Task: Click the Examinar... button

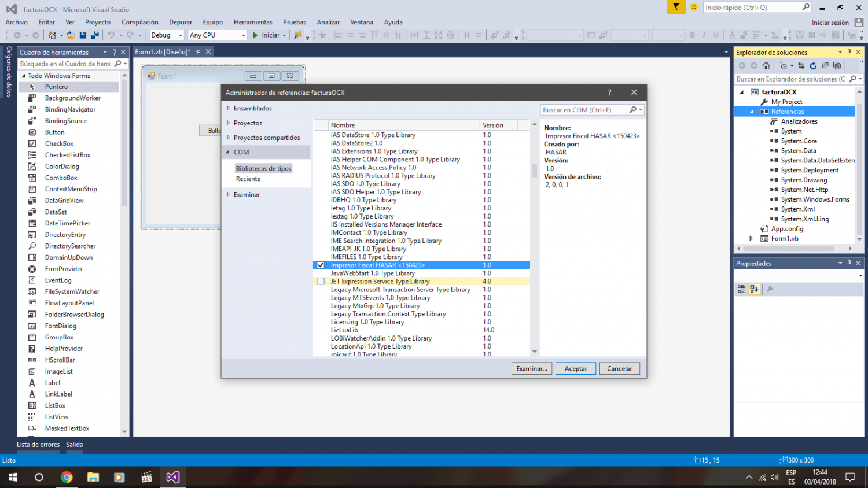Action: [532, 368]
